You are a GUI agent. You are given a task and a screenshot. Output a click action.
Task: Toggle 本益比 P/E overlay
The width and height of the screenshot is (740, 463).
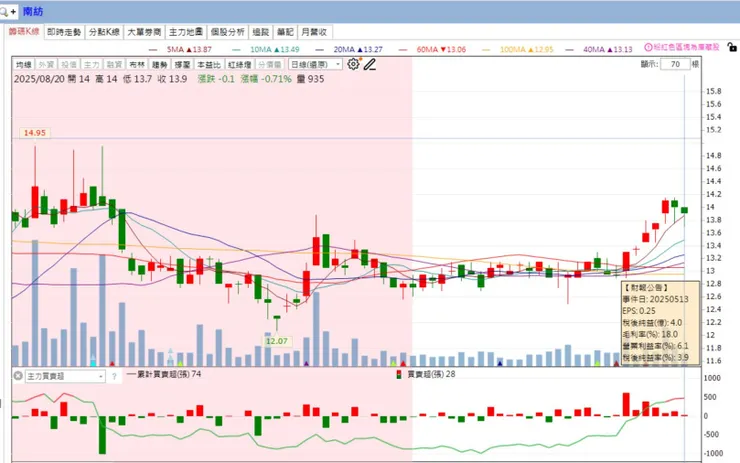209,65
